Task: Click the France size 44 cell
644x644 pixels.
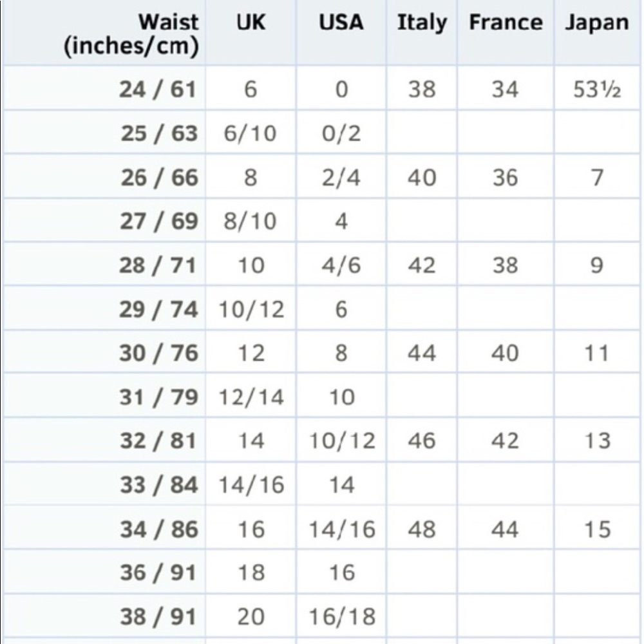Action: (x=505, y=529)
